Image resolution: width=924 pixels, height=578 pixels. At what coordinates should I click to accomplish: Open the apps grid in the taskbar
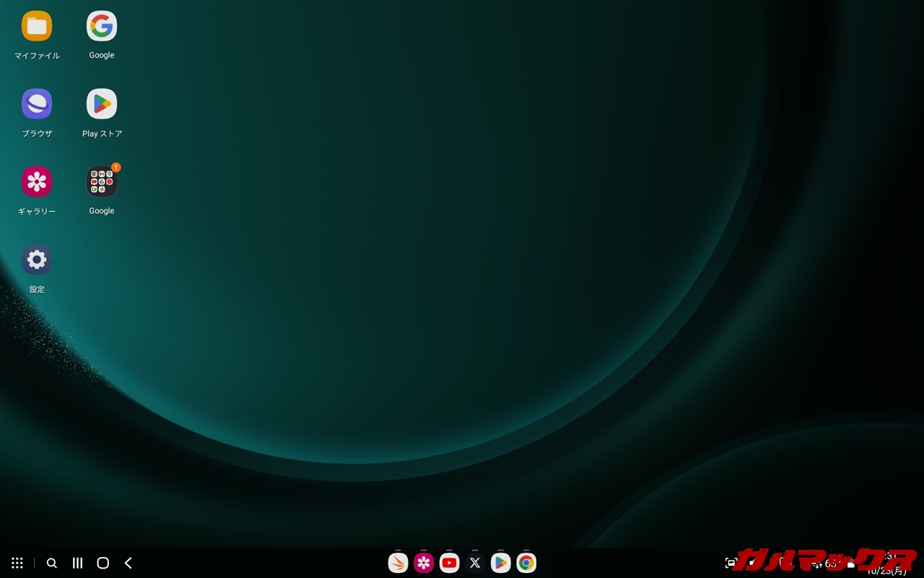click(x=17, y=563)
